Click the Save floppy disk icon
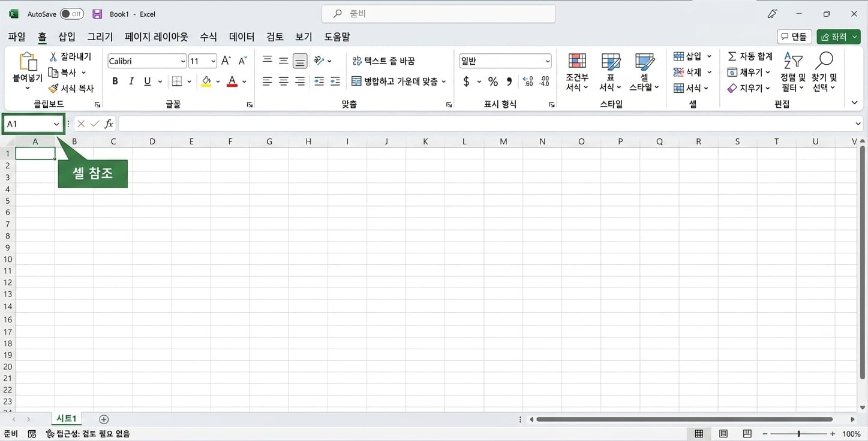The width and height of the screenshot is (868, 441). pyautogui.click(x=97, y=14)
